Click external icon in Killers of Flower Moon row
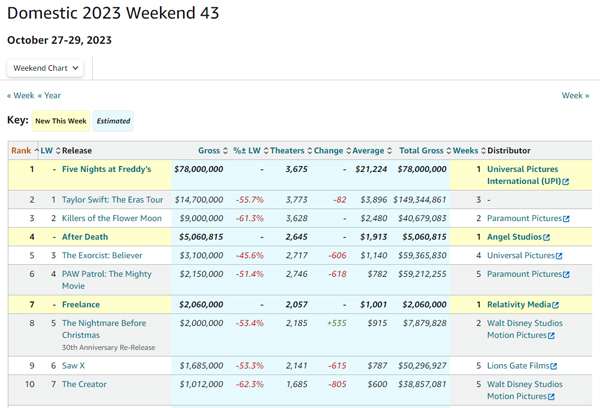600x408 pixels. point(566,219)
